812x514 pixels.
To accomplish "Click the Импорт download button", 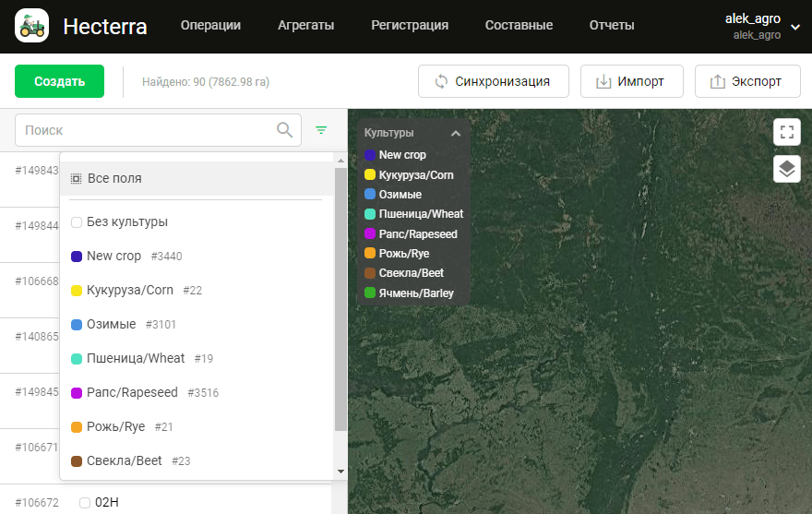I will pyautogui.click(x=631, y=81).
